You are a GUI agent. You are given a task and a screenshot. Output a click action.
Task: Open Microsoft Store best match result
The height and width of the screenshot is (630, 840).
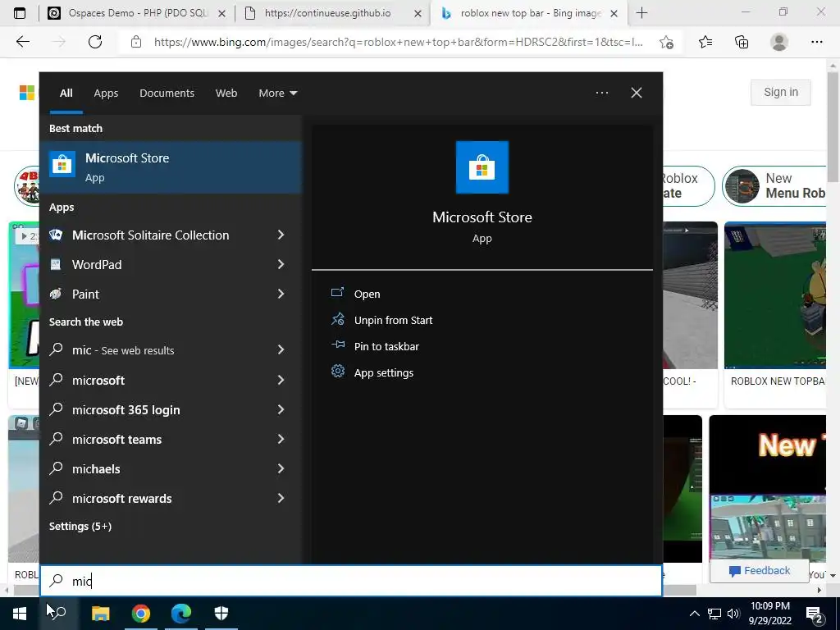tap(171, 167)
